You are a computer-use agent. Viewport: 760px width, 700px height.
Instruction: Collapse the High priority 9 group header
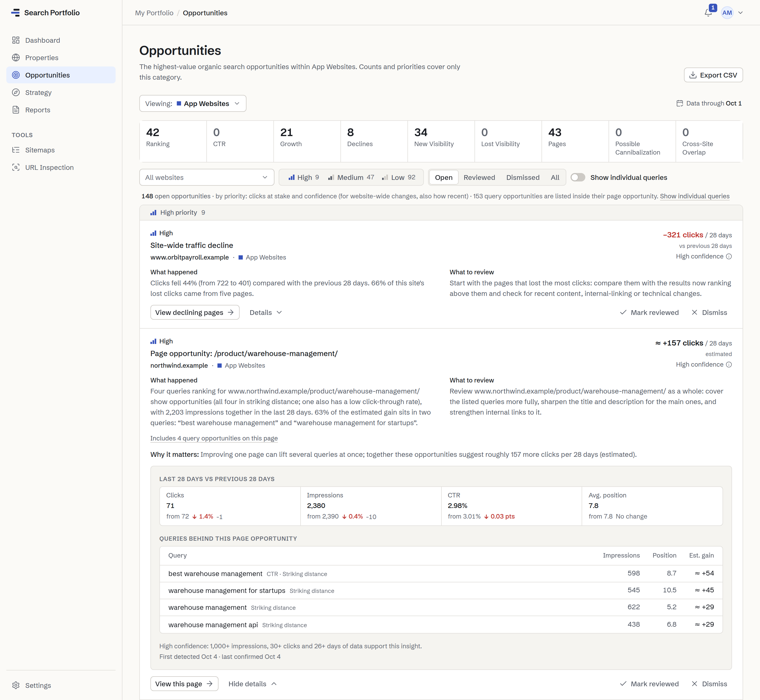tap(441, 213)
